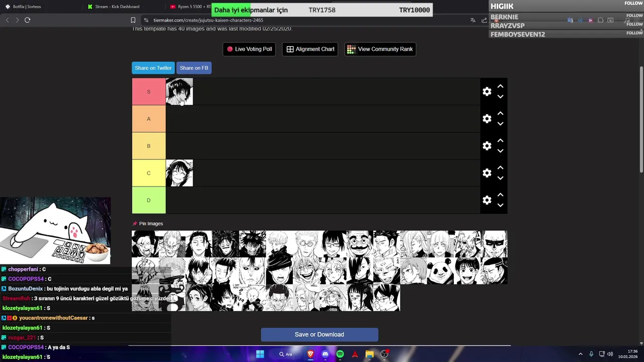
Task: Open the red A app in taskbar
Action: (x=355, y=354)
